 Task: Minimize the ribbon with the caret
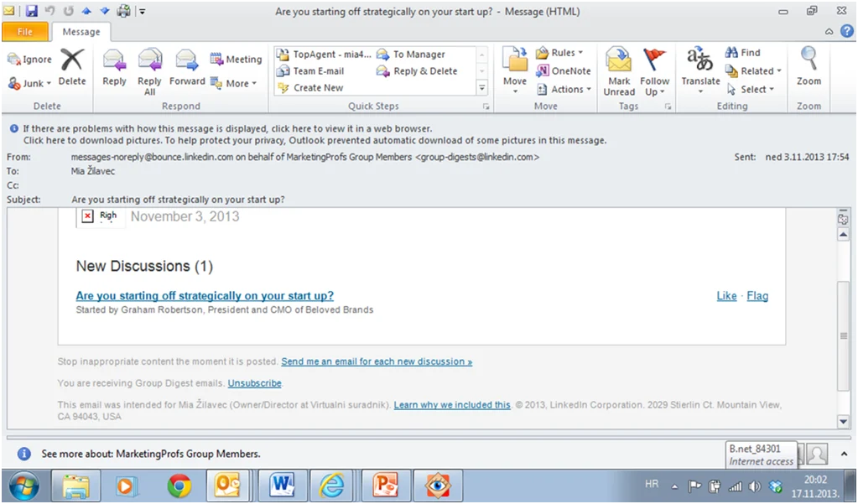click(x=829, y=32)
